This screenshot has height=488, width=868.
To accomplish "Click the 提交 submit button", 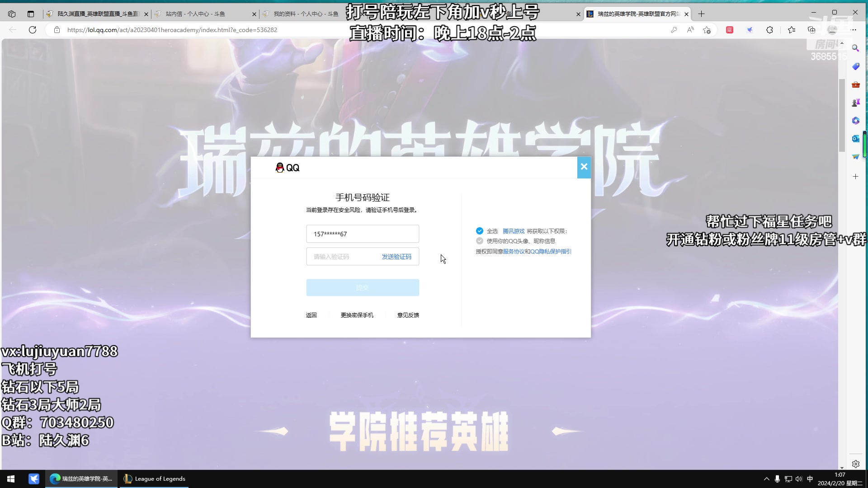I will pyautogui.click(x=363, y=288).
